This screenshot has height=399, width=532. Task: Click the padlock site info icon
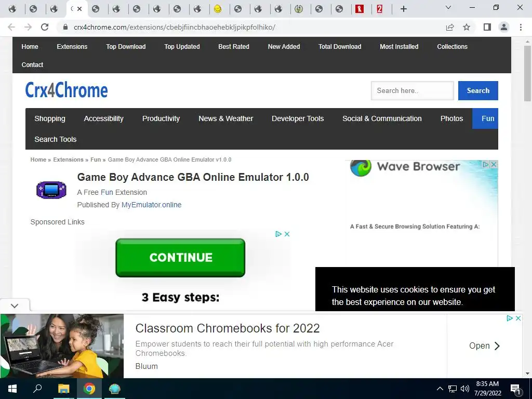click(65, 27)
